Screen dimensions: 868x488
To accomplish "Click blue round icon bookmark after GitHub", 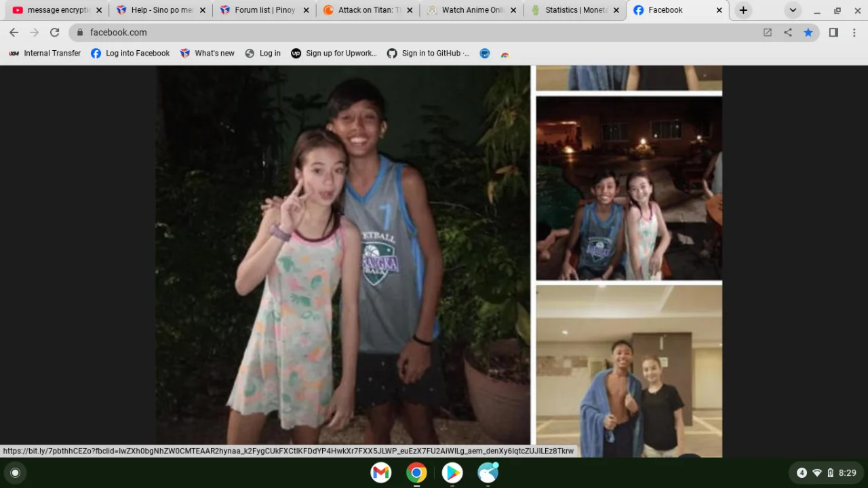I will 485,54.
